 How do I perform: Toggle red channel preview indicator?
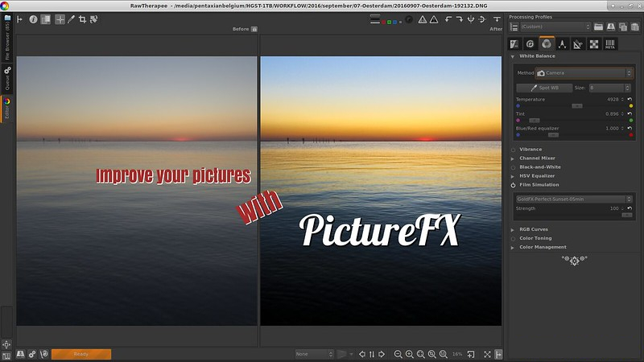point(384,22)
